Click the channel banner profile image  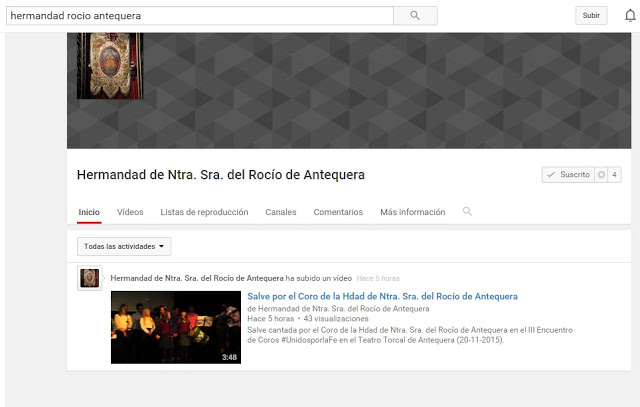tap(110, 65)
